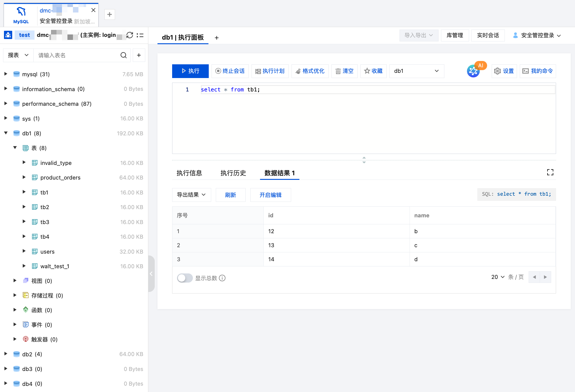The width and height of the screenshot is (575, 392).
Task: Clear the editor with the 清空 trash button
Action: 344,71
